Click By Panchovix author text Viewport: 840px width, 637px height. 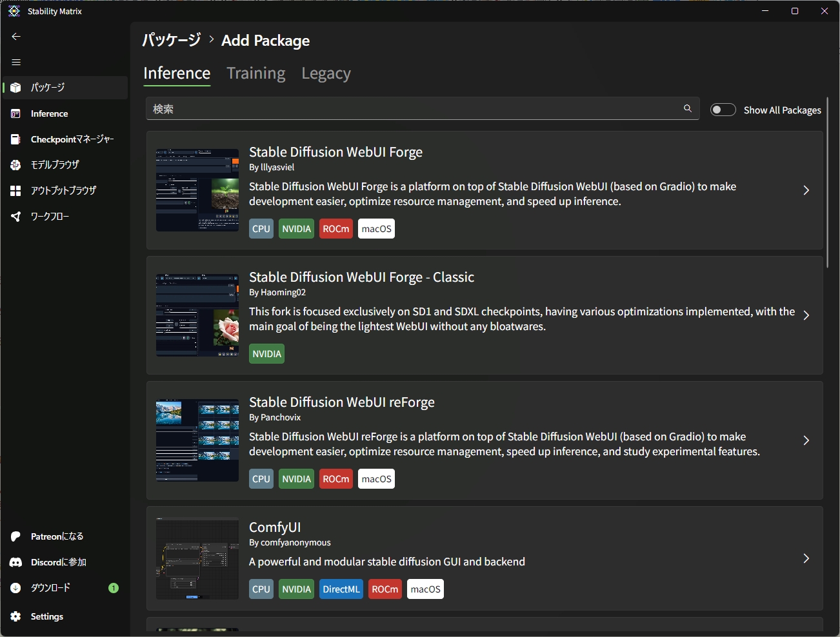275,418
